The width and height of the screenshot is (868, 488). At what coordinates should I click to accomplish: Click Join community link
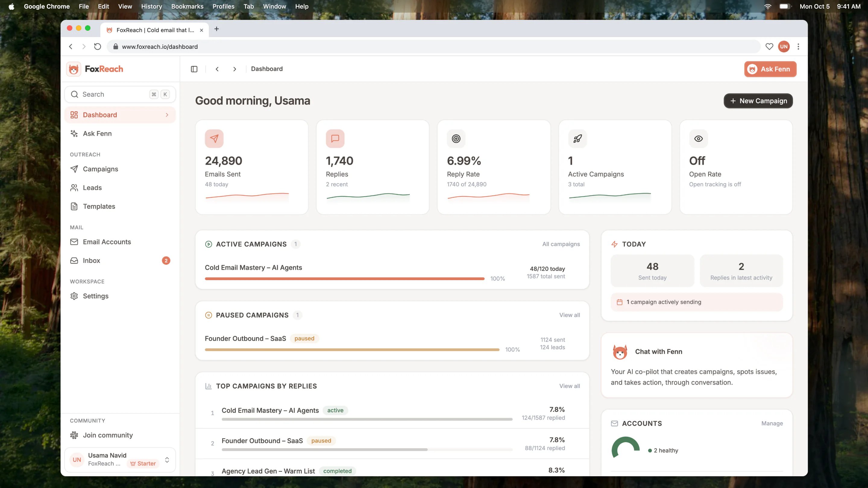(120, 435)
